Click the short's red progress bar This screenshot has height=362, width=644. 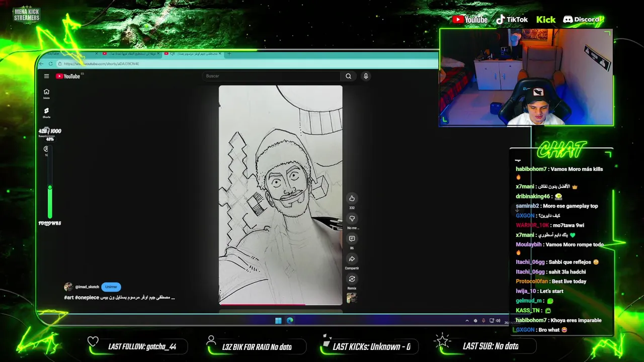coord(262,304)
